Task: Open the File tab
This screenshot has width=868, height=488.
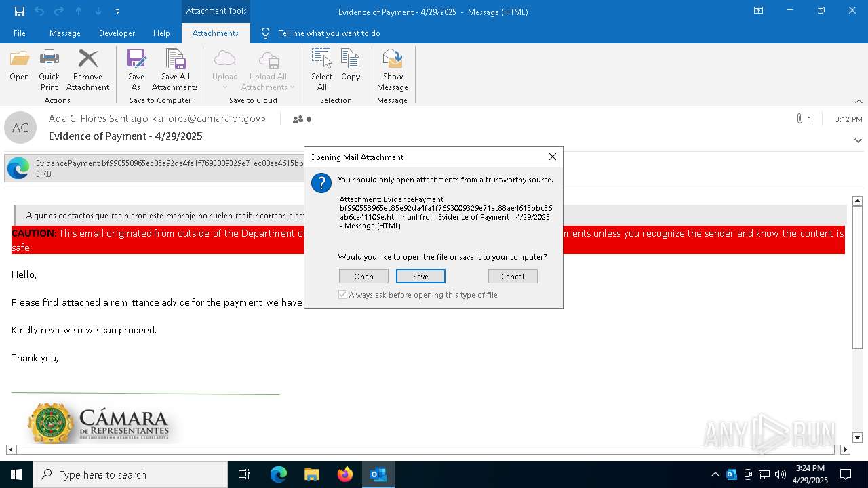Action: [x=20, y=33]
